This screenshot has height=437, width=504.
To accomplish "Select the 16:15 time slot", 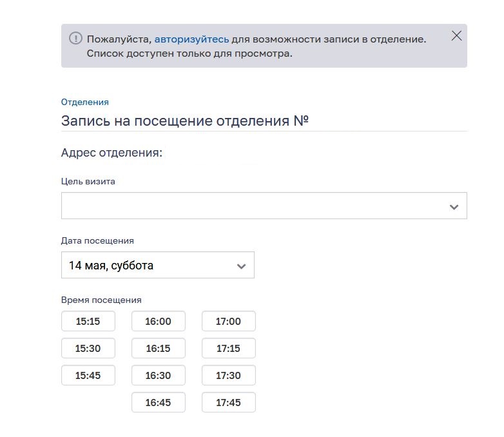I will pos(159,348).
